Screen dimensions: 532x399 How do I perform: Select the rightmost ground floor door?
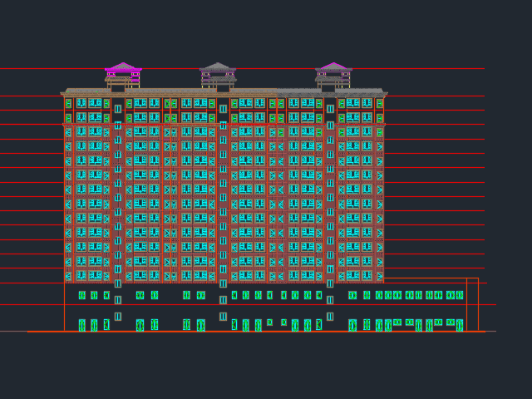460,325
